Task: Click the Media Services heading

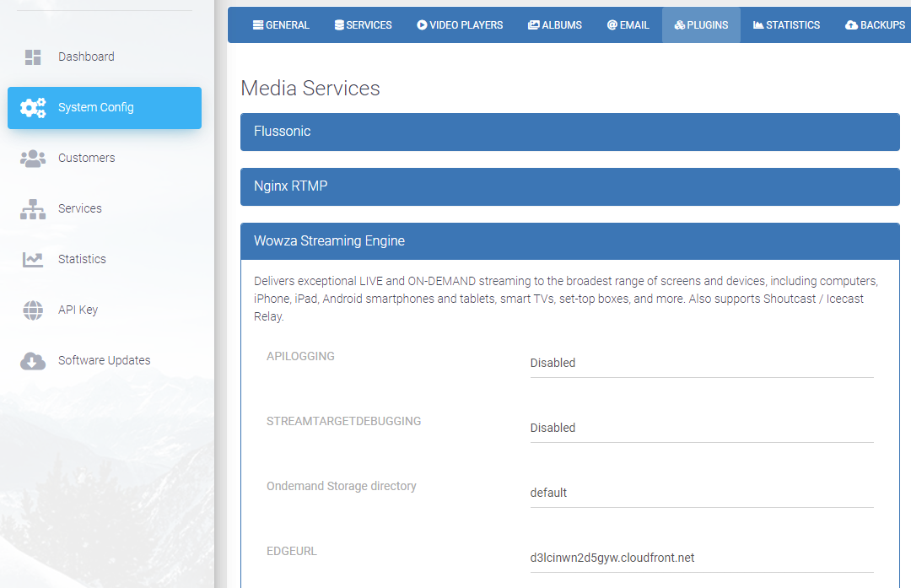Action: 310,89
